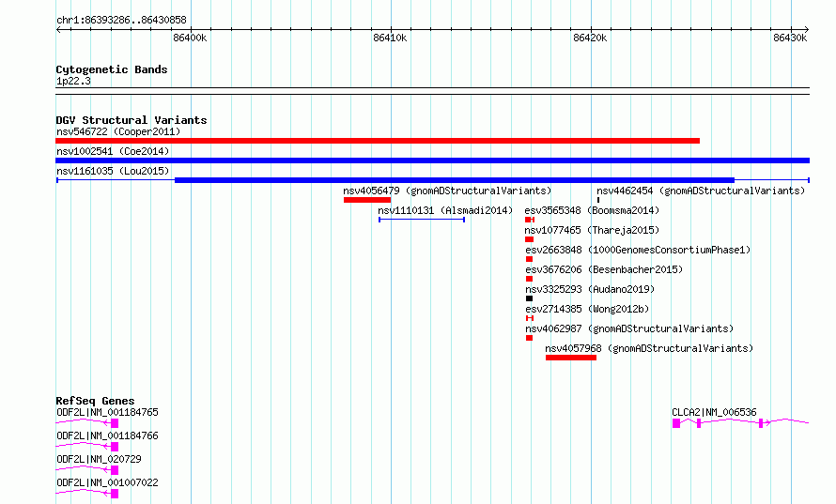Click the nsv1077465 (Thareja2015) label
Screen dimensions: 836x504
(592, 230)
